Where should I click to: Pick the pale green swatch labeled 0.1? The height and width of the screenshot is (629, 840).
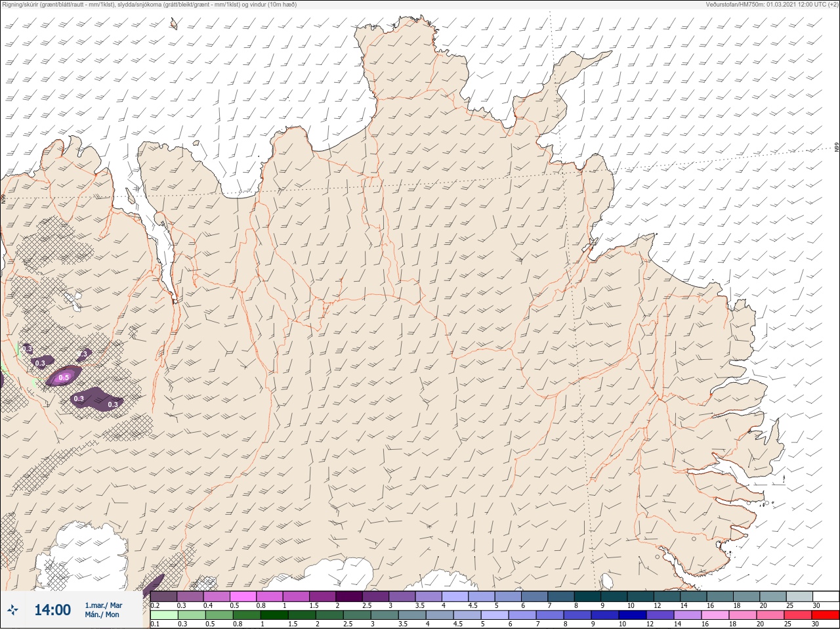coord(163,615)
